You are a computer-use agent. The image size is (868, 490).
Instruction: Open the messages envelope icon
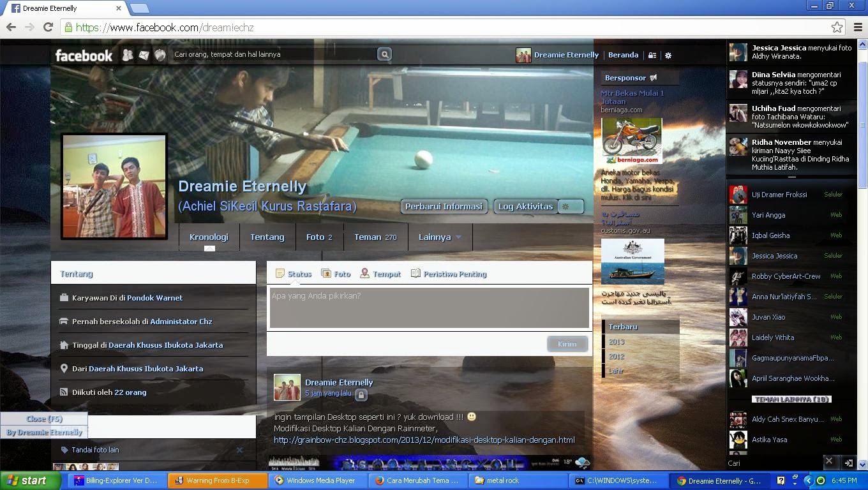point(144,55)
